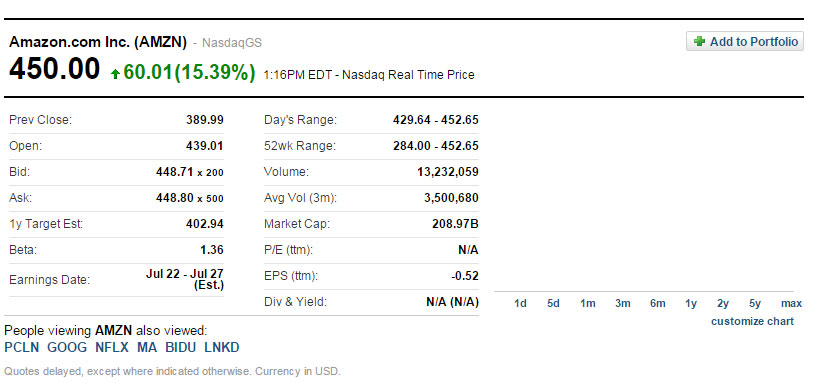Select the 5d chart range
827x385 pixels.
[553, 303]
